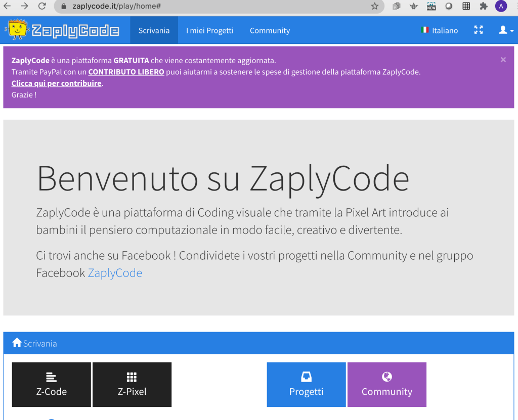
Task: Click the home icon beside Scrivania heading
Action: (x=17, y=343)
